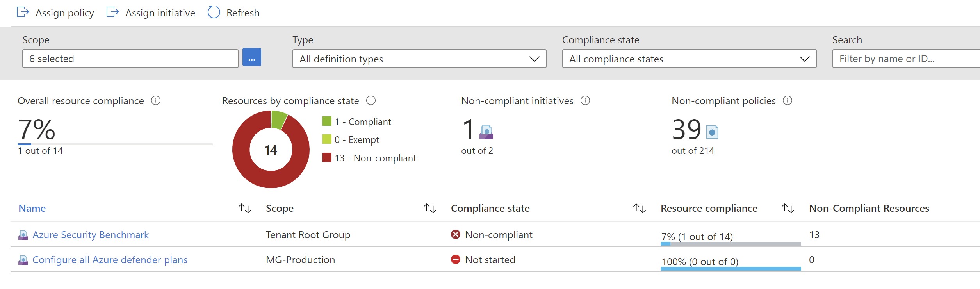Click the Scope column header
980x289 pixels.
(x=280, y=208)
